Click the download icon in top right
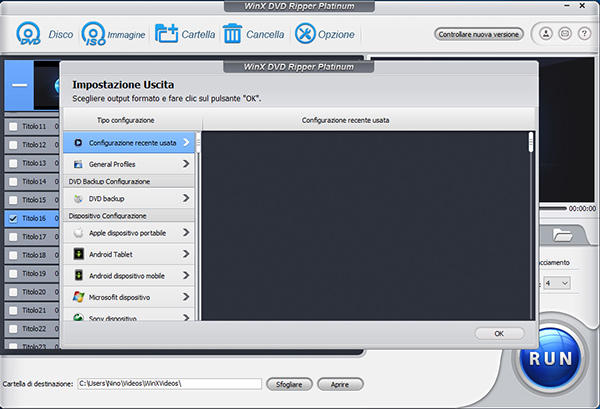The width and height of the screenshot is (600, 409). pos(546,34)
